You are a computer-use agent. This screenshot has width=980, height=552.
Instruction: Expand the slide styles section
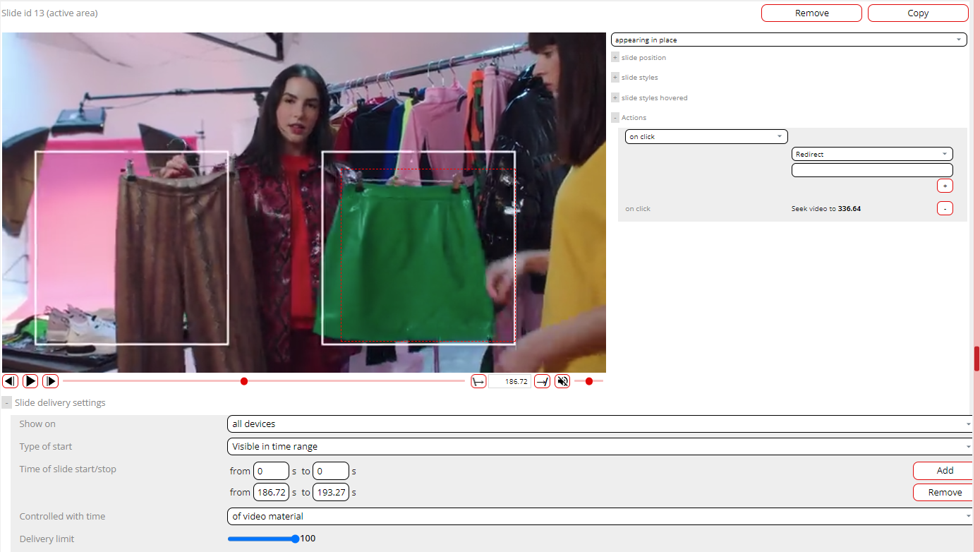click(x=615, y=78)
